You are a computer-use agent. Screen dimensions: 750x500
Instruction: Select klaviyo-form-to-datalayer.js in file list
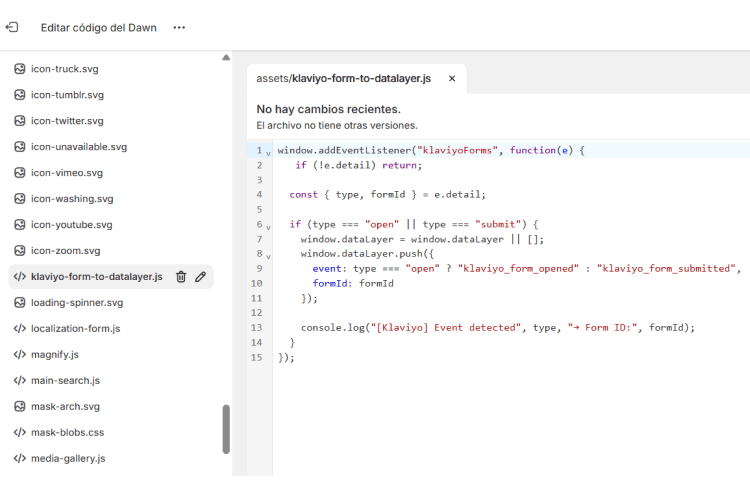[x=97, y=277]
